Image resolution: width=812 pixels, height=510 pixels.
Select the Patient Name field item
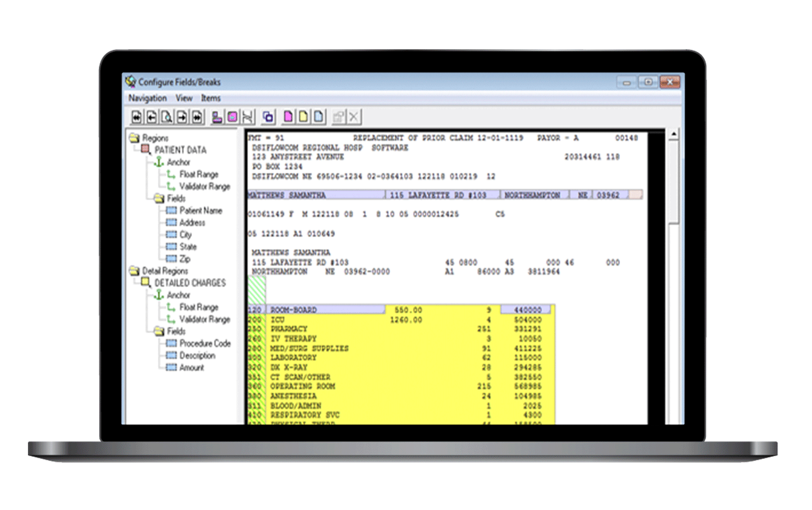[200, 211]
